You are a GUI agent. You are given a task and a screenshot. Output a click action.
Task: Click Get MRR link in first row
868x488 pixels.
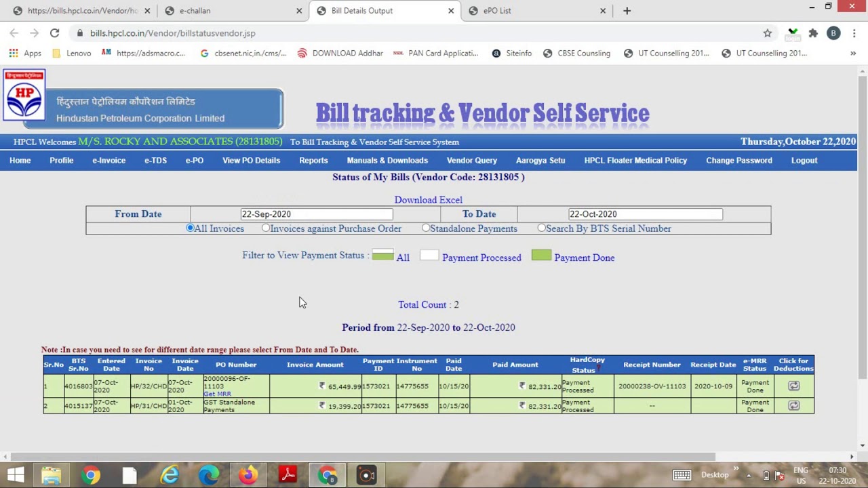coord(217,394)
